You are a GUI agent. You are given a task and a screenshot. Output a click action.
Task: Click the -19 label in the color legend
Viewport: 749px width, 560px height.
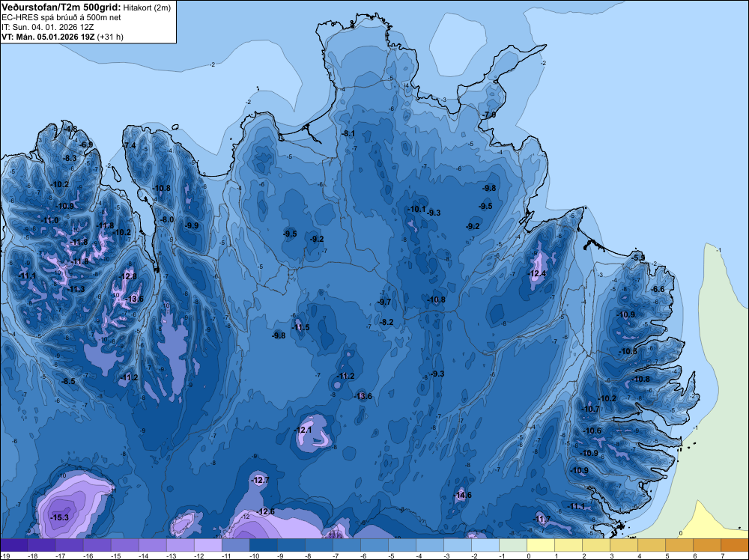4,556
